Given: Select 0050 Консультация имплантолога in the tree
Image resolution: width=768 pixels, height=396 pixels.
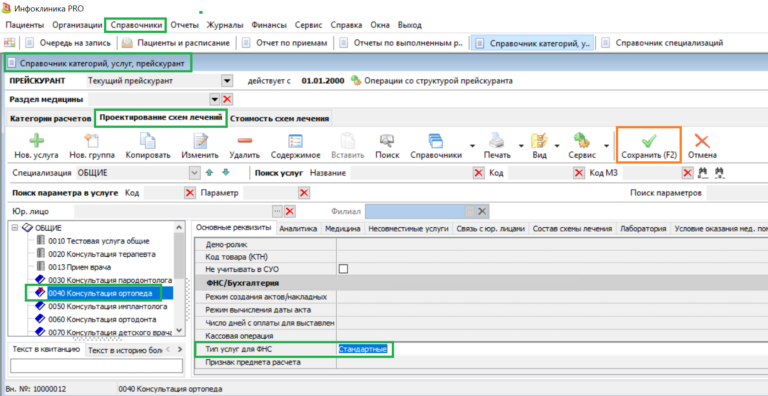Looking at the screenshot, I should coord(108,306).
